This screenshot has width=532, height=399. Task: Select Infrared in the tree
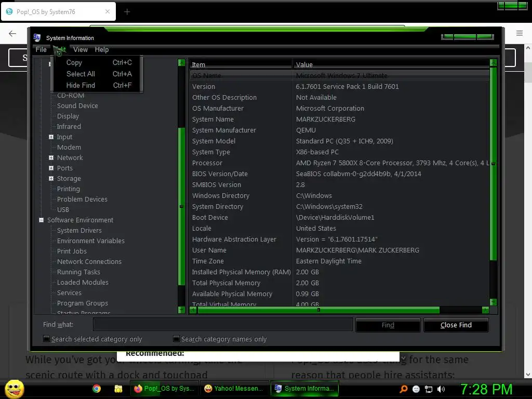pyautogui.click(x=69, y=127)
